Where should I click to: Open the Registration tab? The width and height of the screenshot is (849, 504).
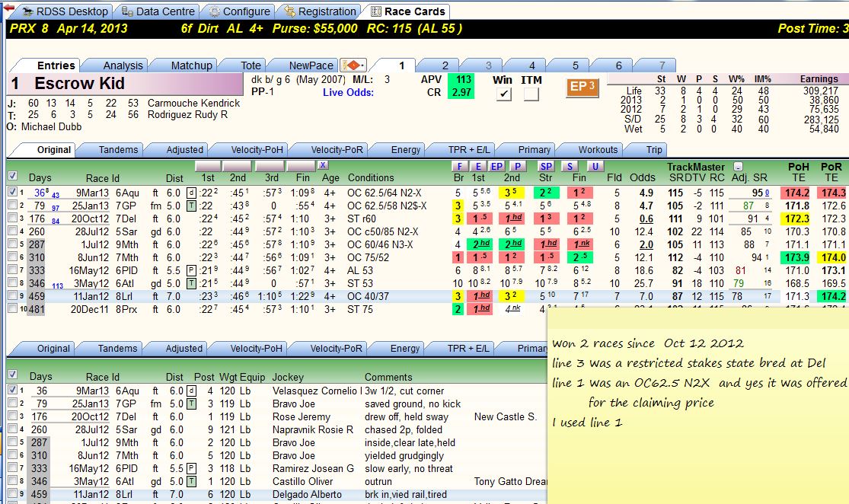coord(320,11)
